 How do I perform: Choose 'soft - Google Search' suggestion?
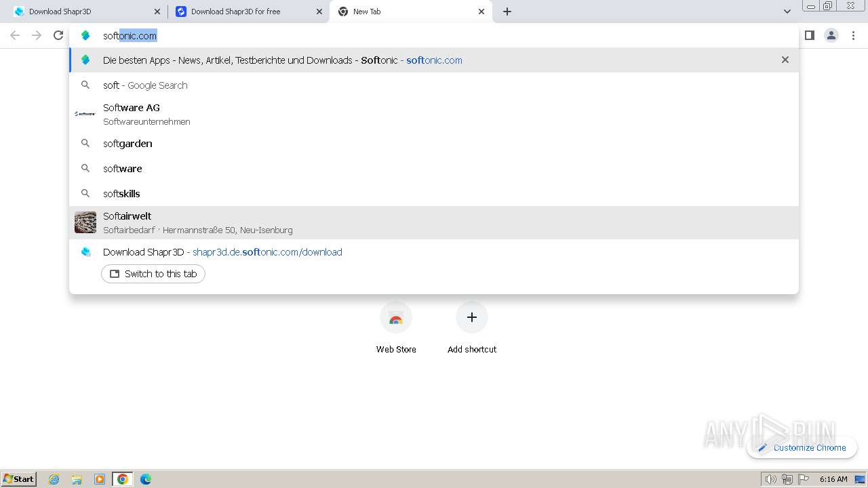(434, 85)
